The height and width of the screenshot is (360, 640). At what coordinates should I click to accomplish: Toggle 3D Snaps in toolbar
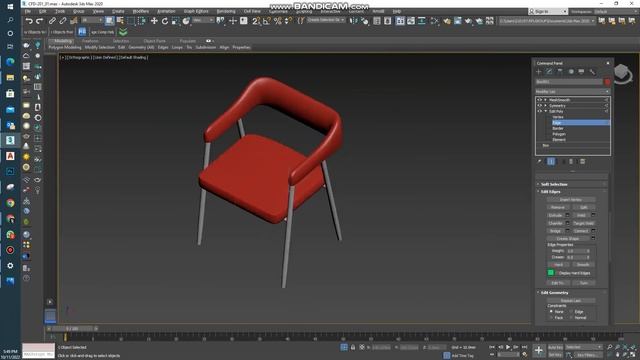pos(256,21)
